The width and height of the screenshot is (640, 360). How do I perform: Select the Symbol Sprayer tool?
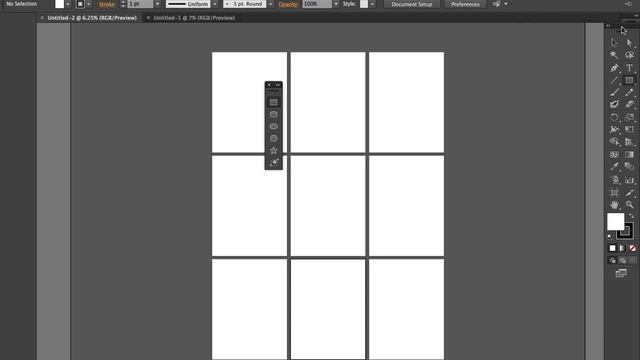(x=614, y=180)
